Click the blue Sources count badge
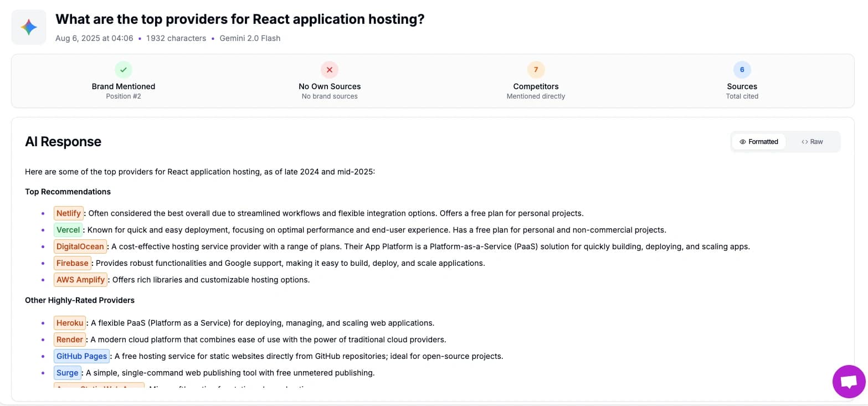This screenshot has height=406, width=868. click(x=742, y=70)
